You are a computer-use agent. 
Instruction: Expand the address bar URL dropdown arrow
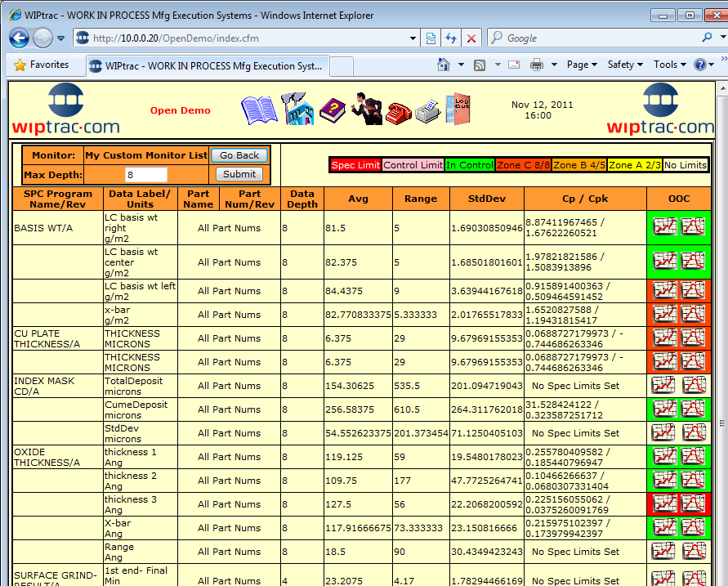pos(413,38)
